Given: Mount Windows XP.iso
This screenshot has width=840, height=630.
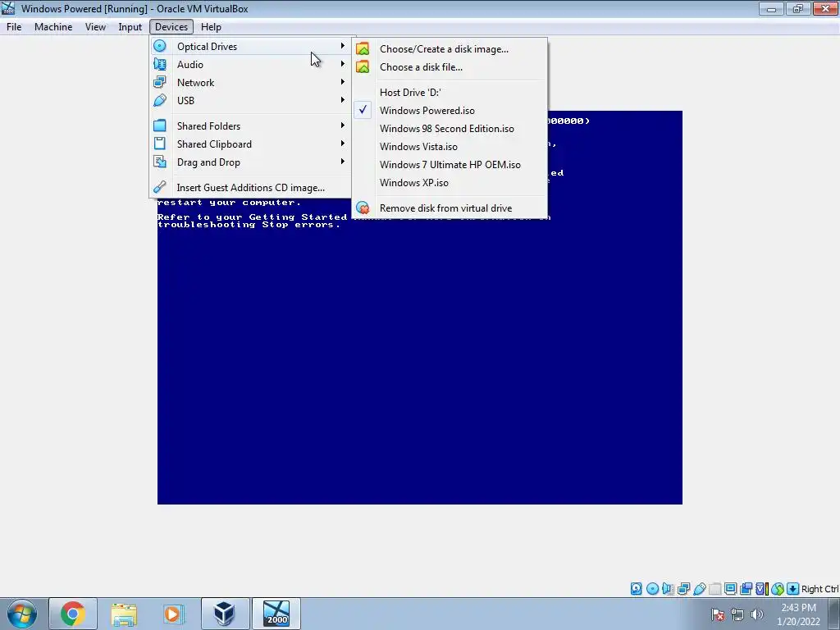Looking at the screenshot, I should [x=450, y=183].
